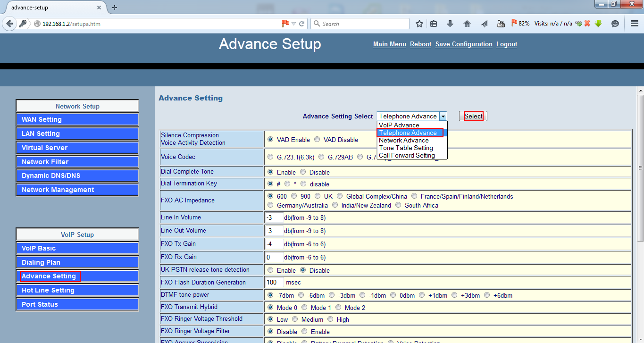The width and height of the screenshot is (644, 343).
Task: Open the Firefox hamburger menu
Action: 635,24
